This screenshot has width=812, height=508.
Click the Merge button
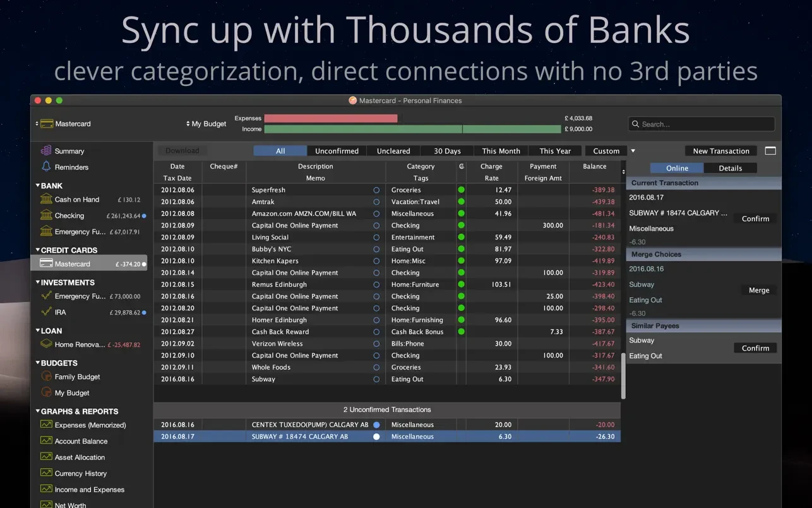(x=758, y=291)
